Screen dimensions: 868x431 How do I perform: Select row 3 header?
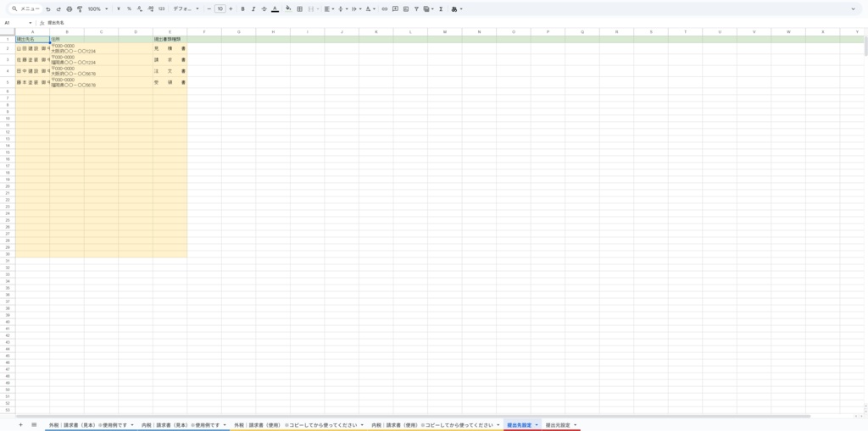[8, 60]
